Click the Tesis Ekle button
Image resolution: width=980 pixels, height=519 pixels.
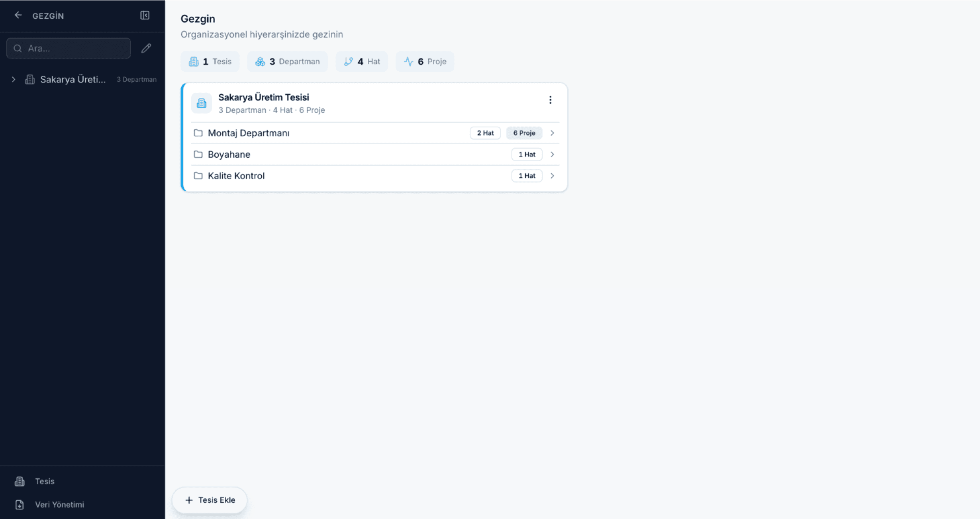(210, 500)
